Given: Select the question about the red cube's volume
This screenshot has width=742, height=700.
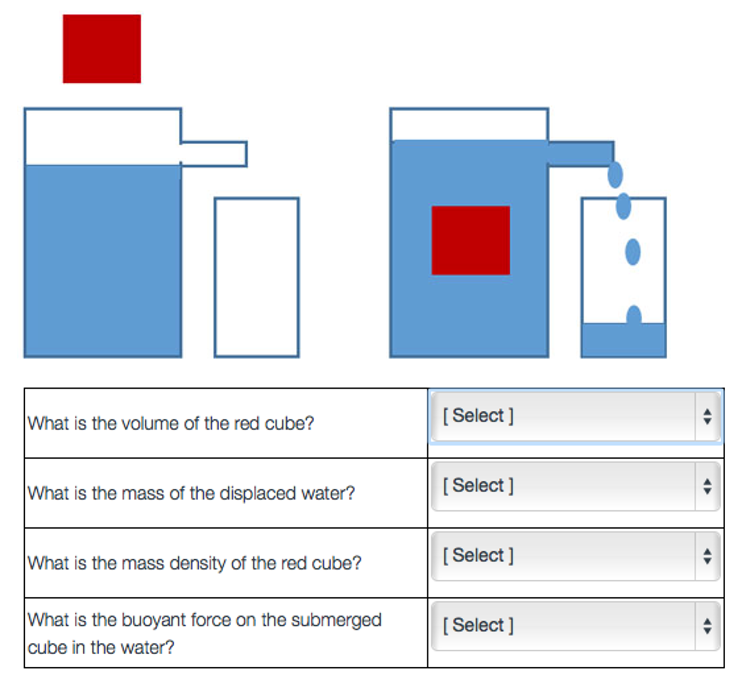Looking at the screenshot, I should [170, 423].
